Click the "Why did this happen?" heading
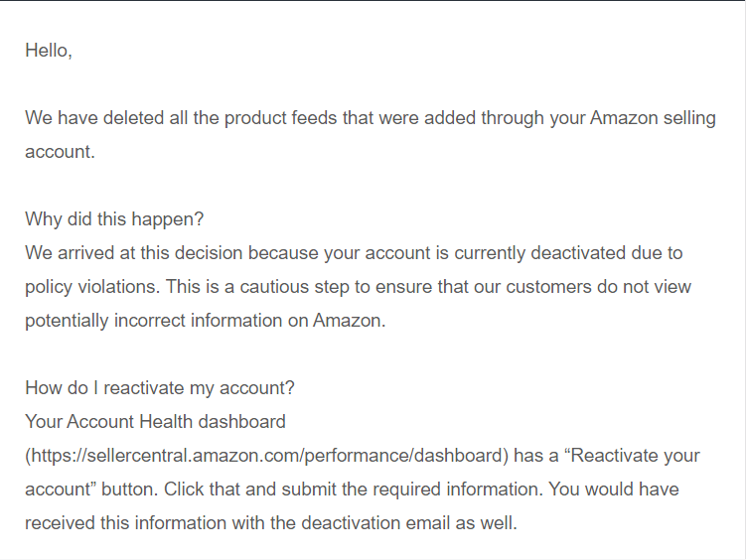746x560 pixels. (114, 219)
